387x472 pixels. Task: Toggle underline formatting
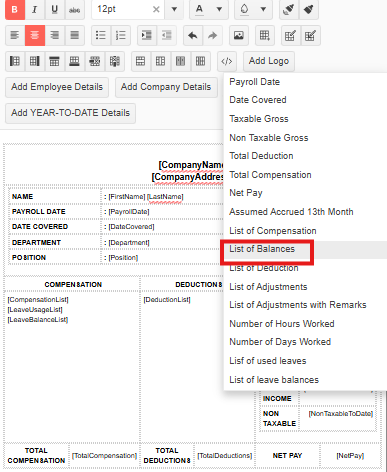pyautogui.click(x=55, y=10)
